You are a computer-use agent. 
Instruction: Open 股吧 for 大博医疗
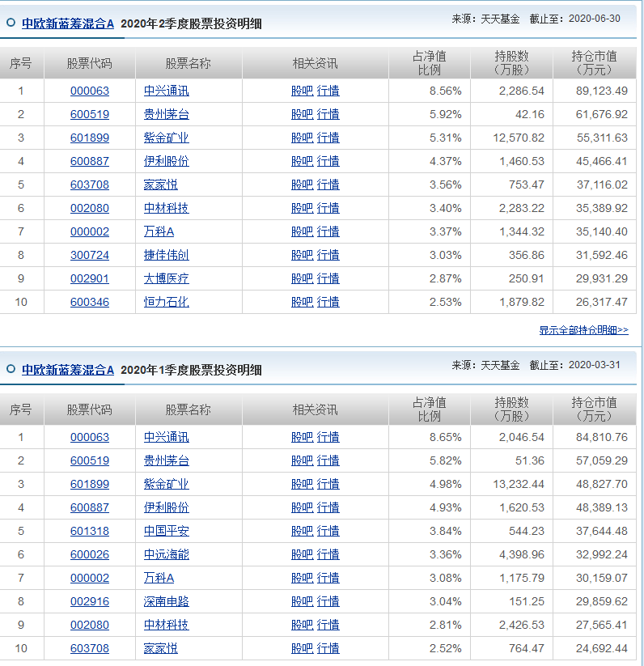click(303, 278)
